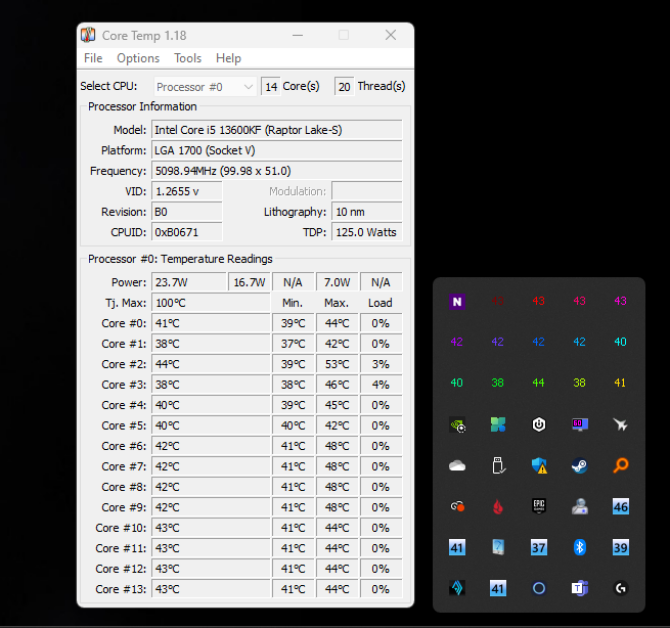Click the 14 Core(s) count box
Screen dimensions: 670x628
click(271, 87)
